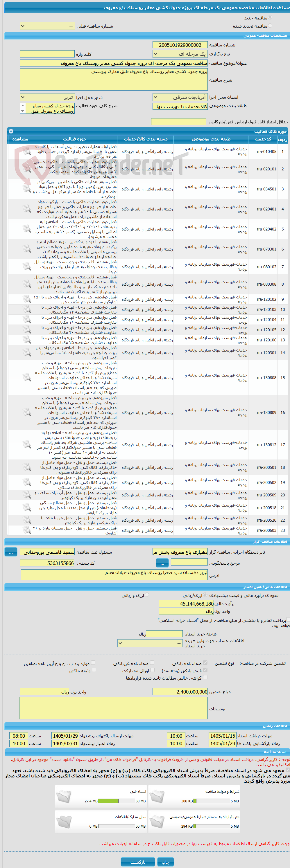Select the ارزی و ریالی radio option
This screenshot has width=290, height=868.
(x=147, y=595)
